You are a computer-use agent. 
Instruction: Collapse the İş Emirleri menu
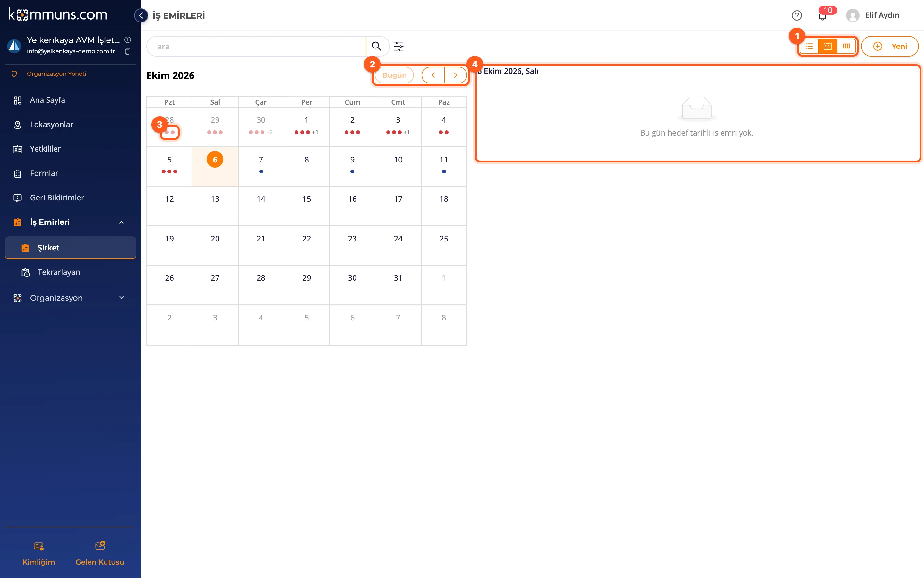pos(70,222)
